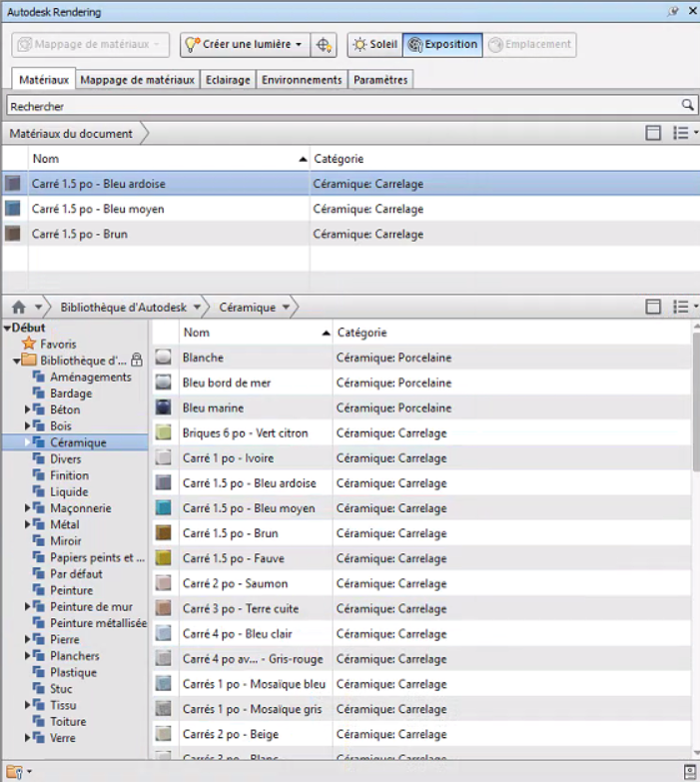Click the Mappage de matériaux toolbar button
The width and height of the screenshot is (700, 782).
tap(90, 45)
